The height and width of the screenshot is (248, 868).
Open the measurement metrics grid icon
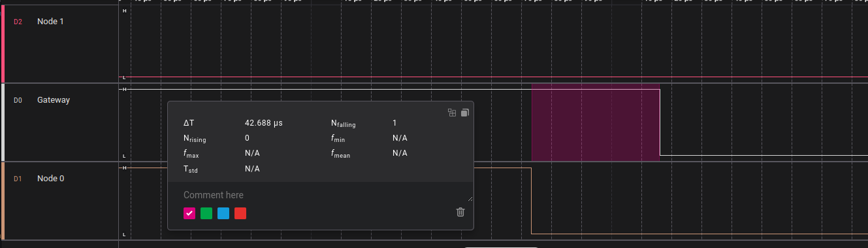pos(451,113)
